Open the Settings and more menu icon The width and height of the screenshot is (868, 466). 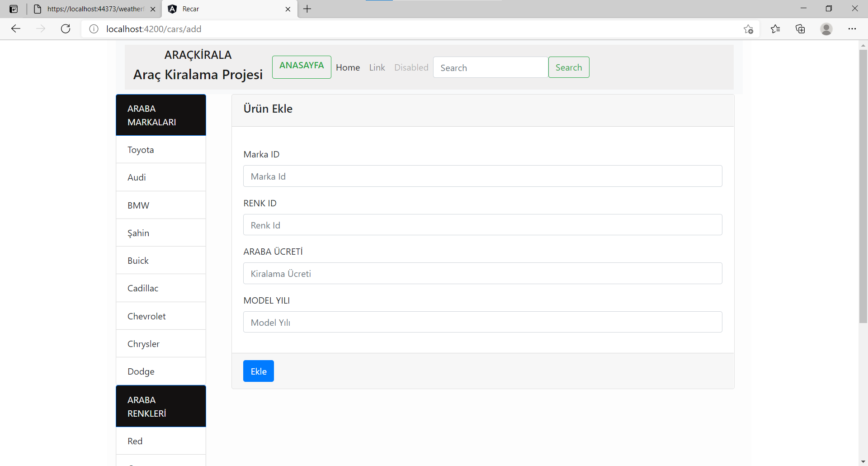coord(853,29)
